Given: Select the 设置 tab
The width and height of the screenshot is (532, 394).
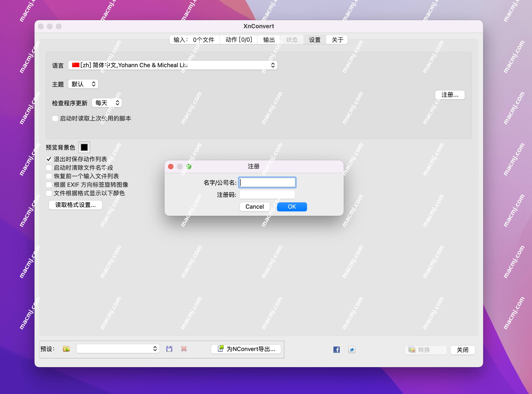Looking at the screenshot, I should coord(315,40).
